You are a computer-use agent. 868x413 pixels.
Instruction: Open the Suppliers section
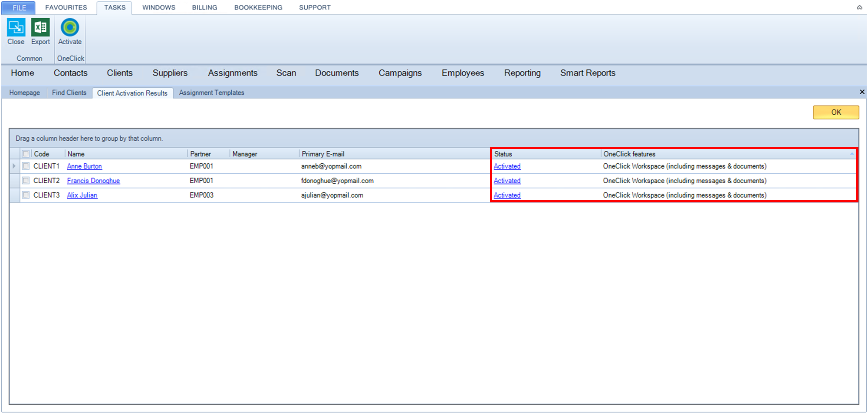coord(170,73)
